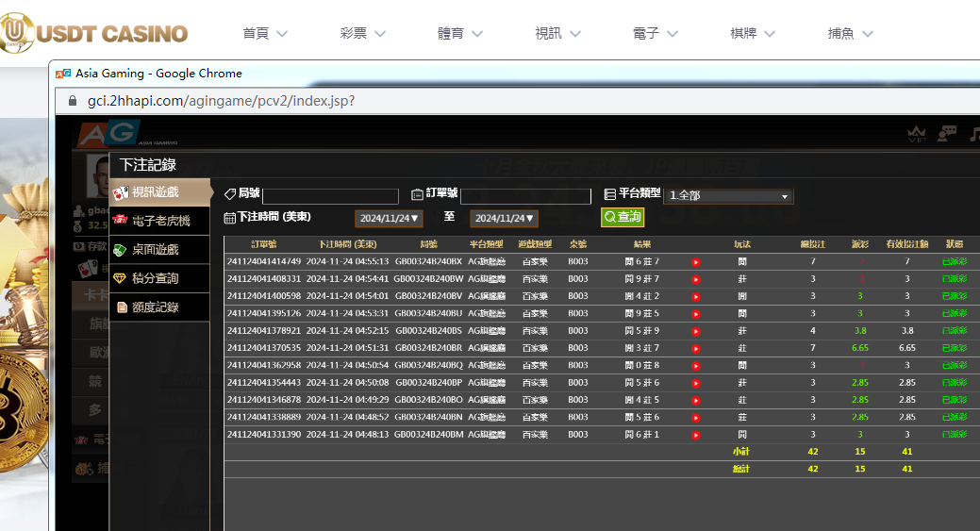Viewport: 980px width, 531px height.
Task: Open the 平台類型 dropdown showing 1.全部
Action: point(728,196)
